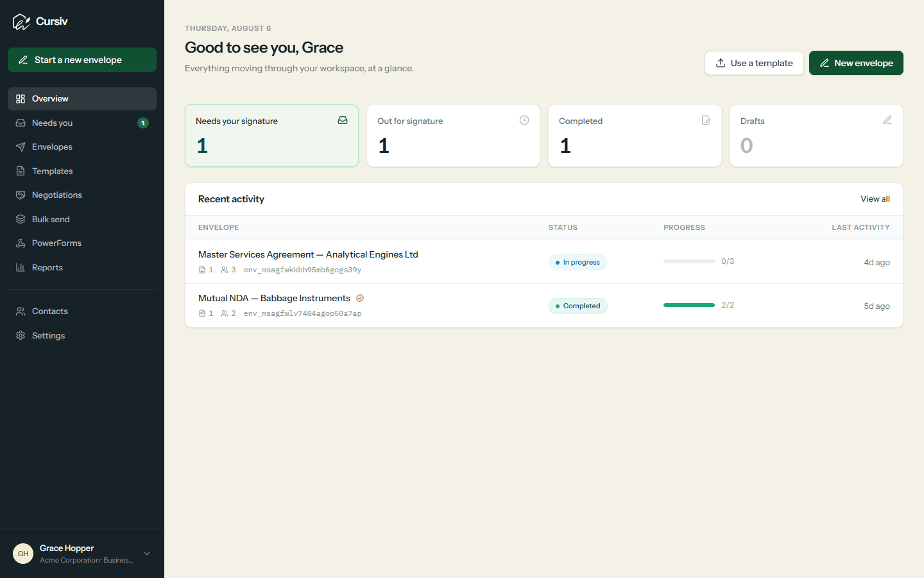Click clock icon on Out for signature card
Screen dimensions: 924x578
click(x=524, y=120)
